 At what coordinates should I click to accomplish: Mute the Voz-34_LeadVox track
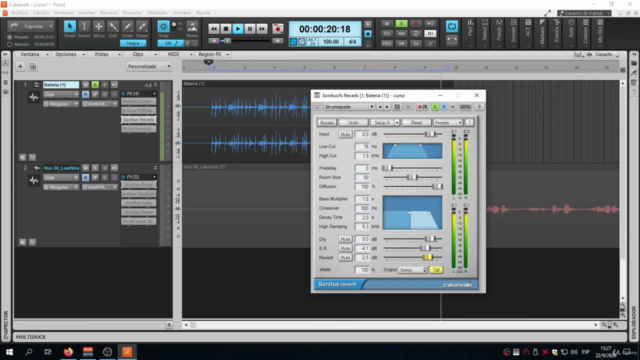coord(85,168)
